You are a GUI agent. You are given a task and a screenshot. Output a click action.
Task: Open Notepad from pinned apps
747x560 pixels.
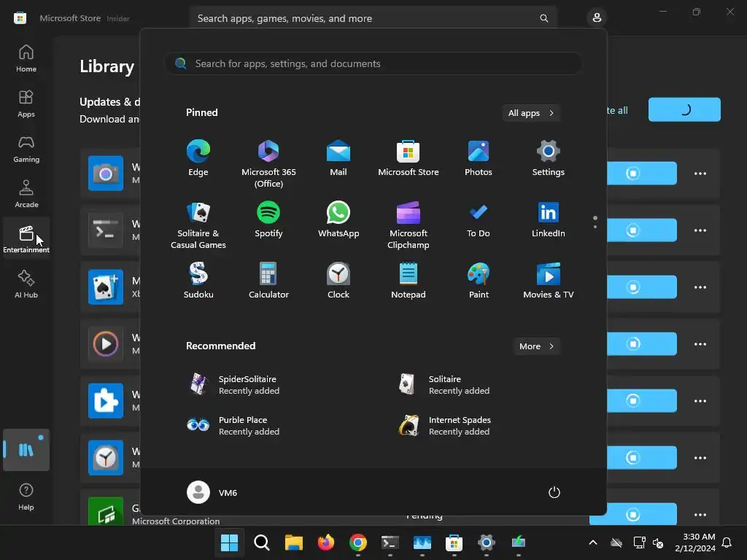[x=409, y=281]
